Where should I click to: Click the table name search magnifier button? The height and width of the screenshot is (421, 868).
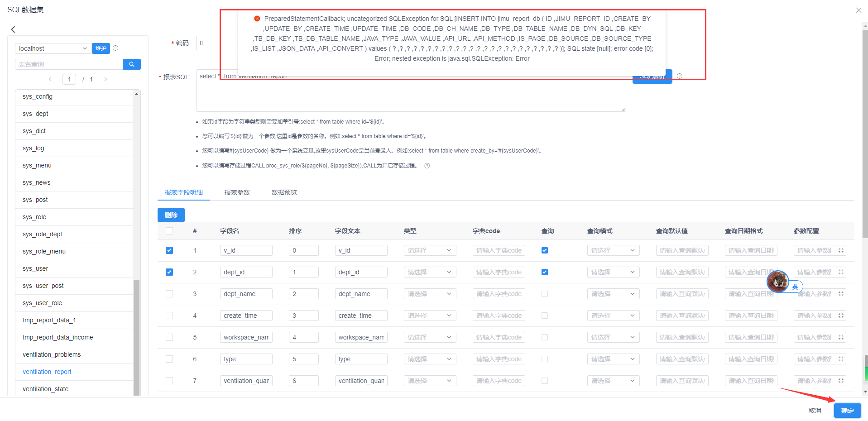(x=132, y=64)
